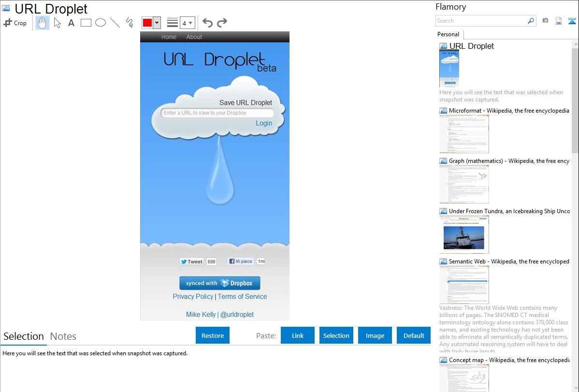The height and width of the screenshot is (392, 579).
Task: Open Semantic Web snapshot thumbnail
Action: click(464, 285)
